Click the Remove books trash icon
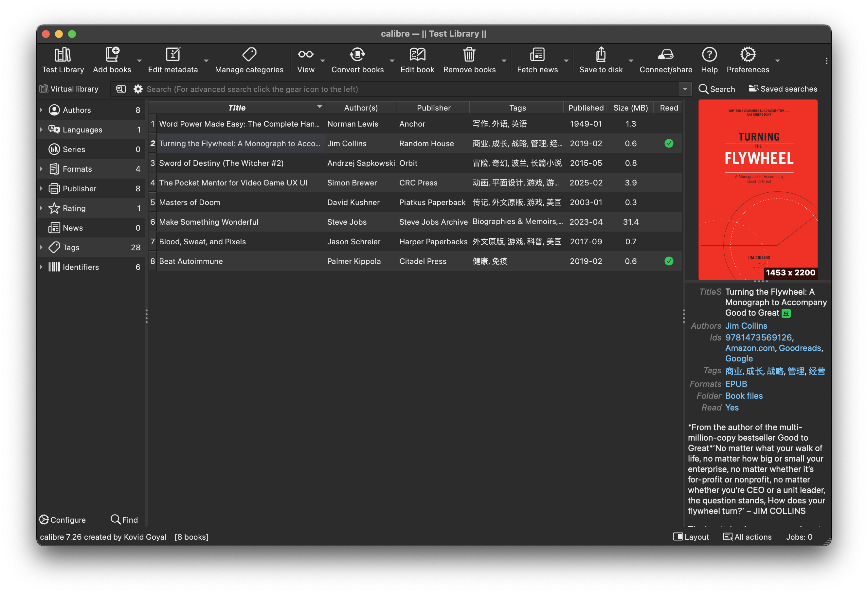The image size is (868, 594). tap(469, 55)
